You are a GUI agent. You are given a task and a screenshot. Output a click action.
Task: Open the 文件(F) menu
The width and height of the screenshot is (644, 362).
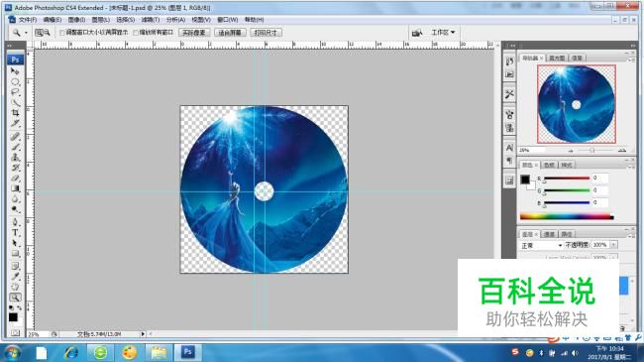28,20
